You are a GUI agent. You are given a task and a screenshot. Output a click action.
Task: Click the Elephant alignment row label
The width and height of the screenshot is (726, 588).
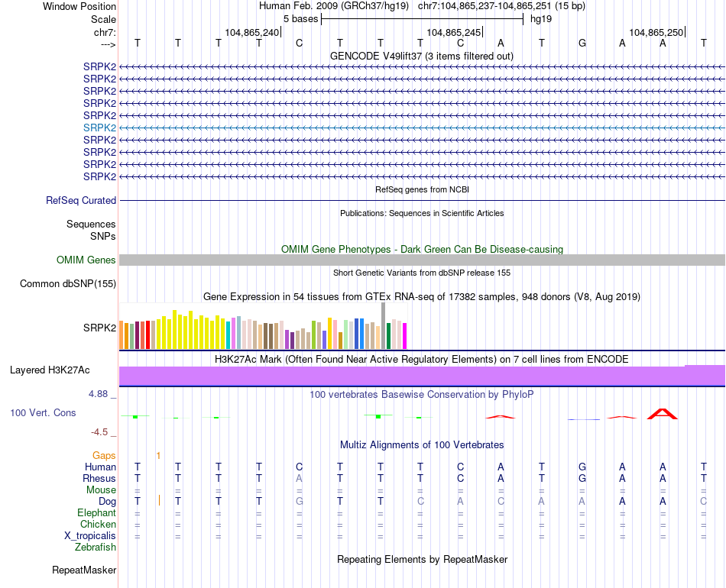click(x=97, y=513)
